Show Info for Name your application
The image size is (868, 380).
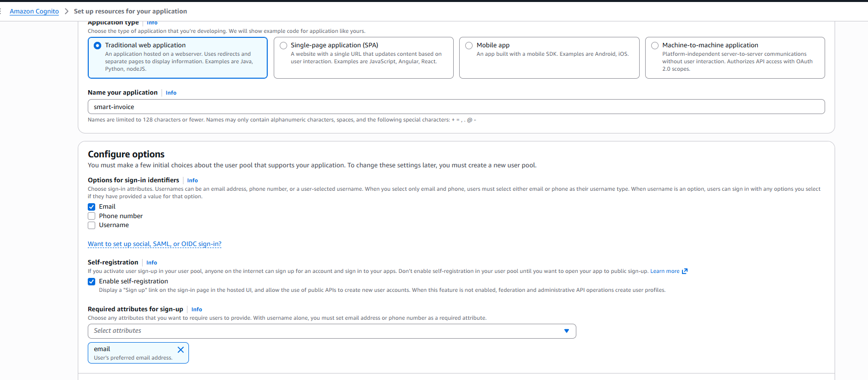[x=171, y=93]
